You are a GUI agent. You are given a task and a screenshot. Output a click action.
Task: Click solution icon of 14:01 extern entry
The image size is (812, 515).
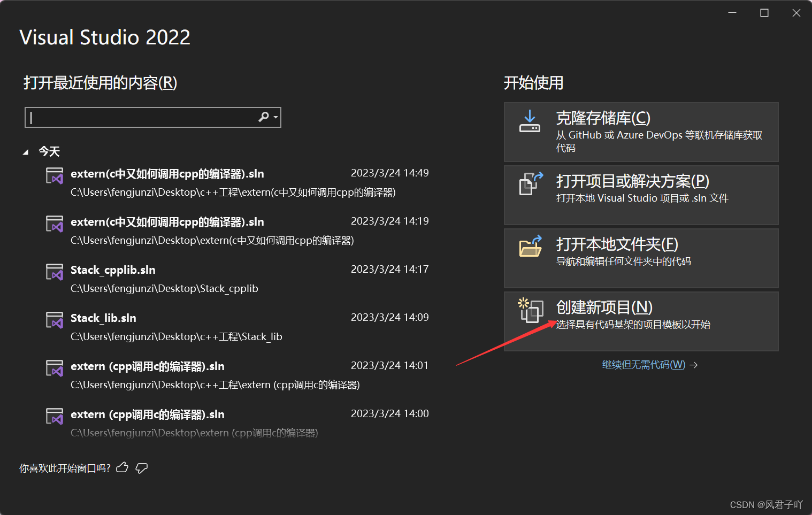coord(55,368)
